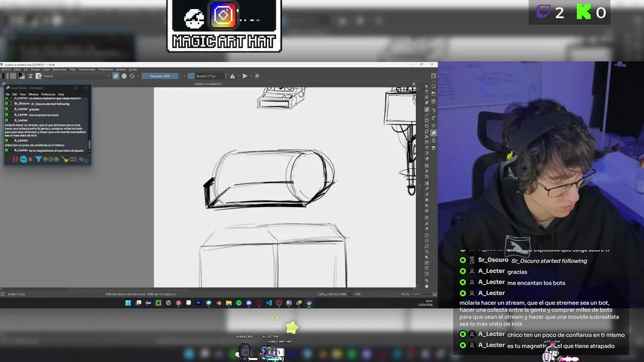Select the Ellipse tool in toolbox

pyautogui.click(x=427, y=126)
